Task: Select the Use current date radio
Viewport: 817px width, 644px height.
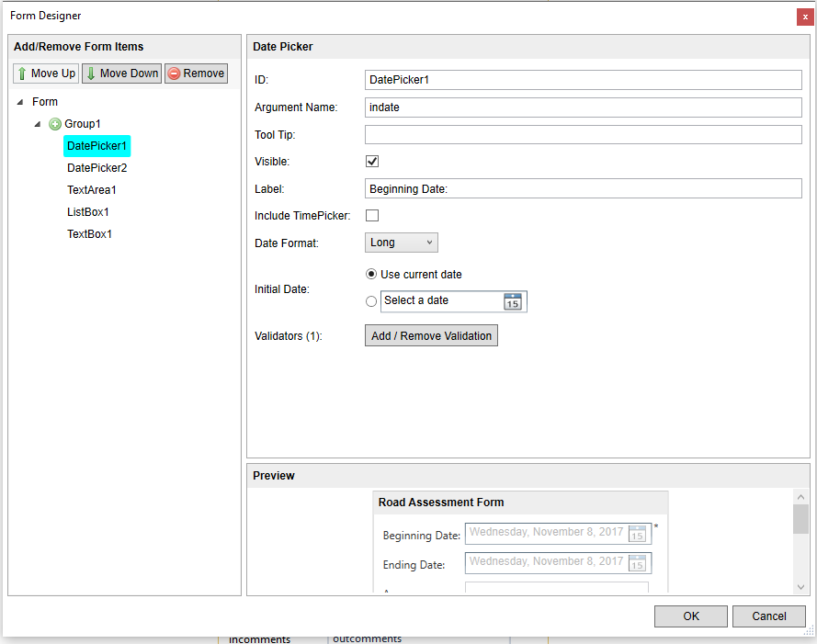Action: (x=371, y=274)
